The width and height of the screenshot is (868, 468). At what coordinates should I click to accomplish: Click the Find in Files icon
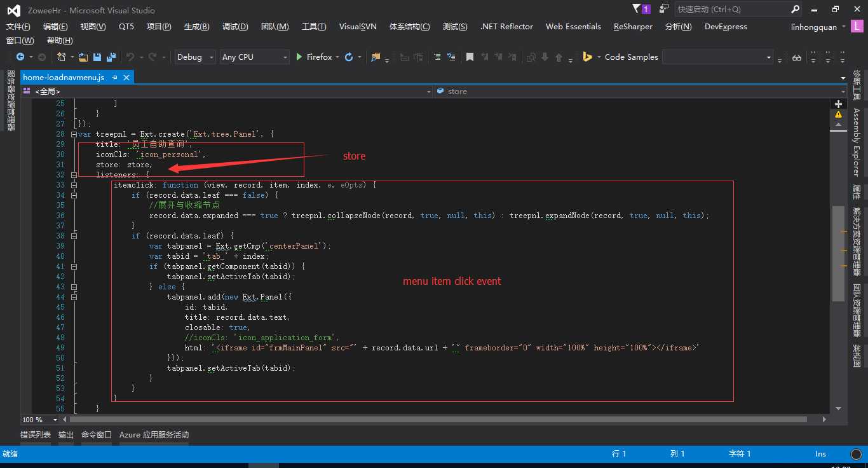coord(375,57)
